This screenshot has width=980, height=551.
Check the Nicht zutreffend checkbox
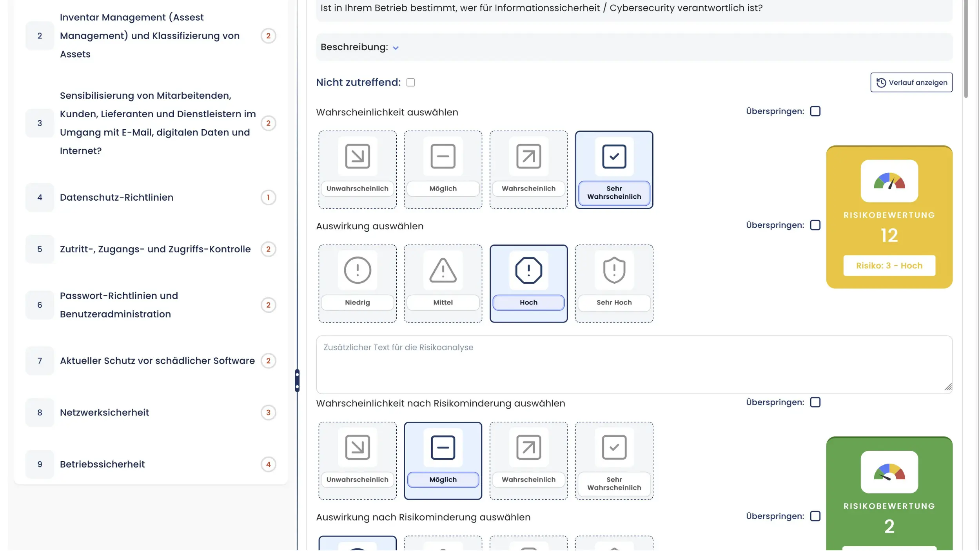410,82
